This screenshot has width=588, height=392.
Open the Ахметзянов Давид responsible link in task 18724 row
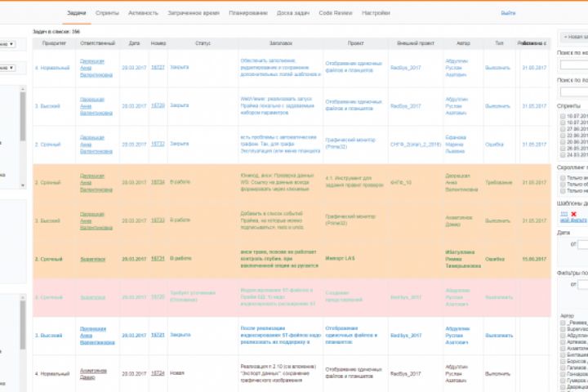tap(93, 374)
